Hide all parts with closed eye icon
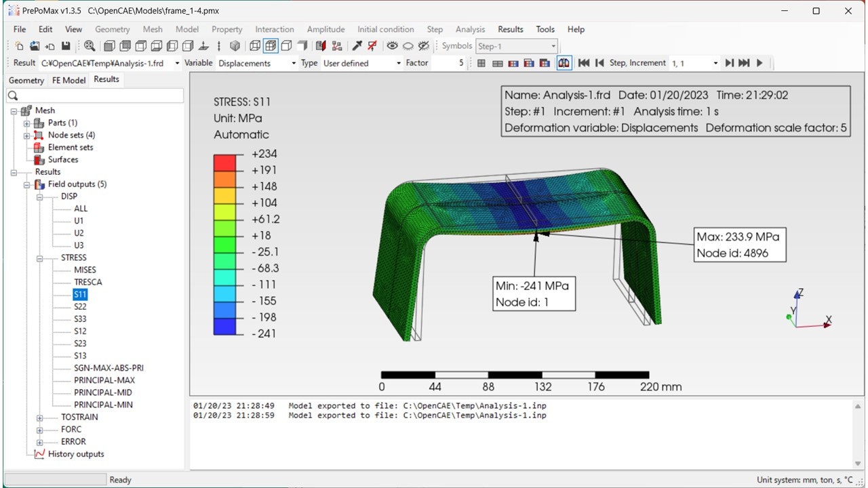Viewport: 868px width, 488px height. coord(408,46)
